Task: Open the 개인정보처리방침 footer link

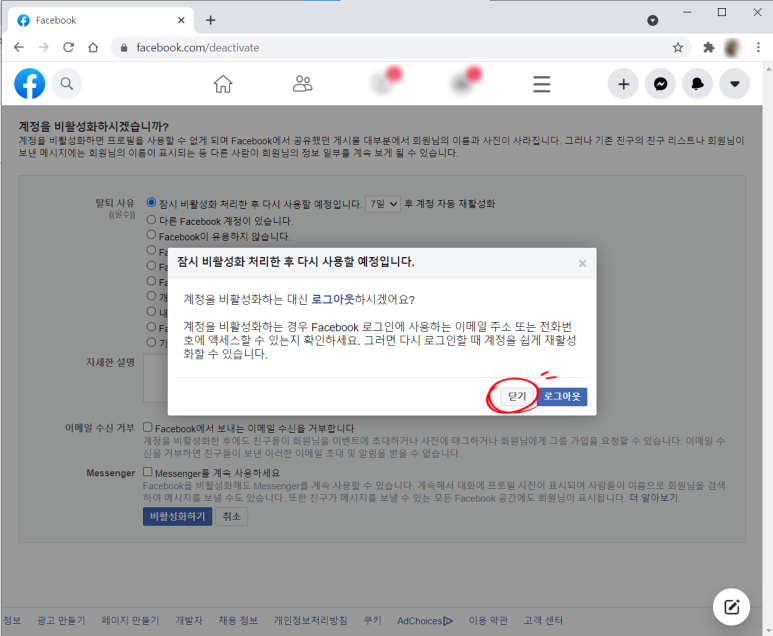Action: (311, 620)
